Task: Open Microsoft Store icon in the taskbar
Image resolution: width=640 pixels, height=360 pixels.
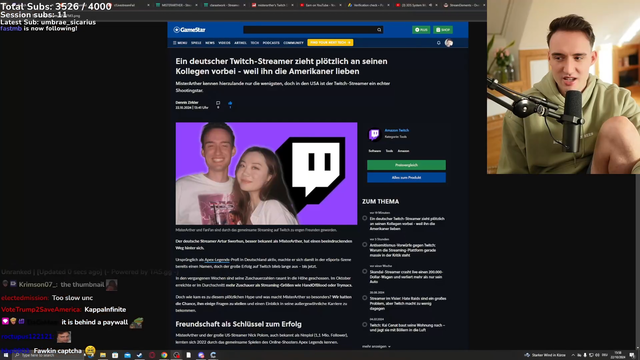Action: click(x=115, y=355)
